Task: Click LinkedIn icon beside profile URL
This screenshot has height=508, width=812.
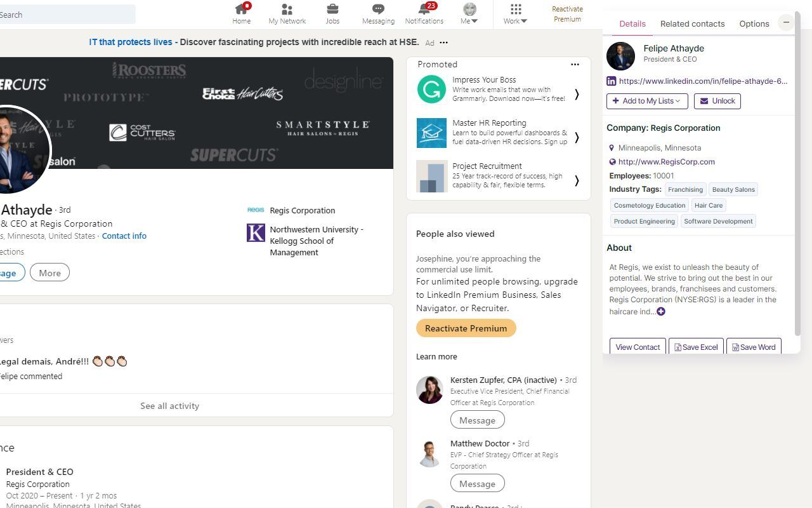Action: click(612, 81)
